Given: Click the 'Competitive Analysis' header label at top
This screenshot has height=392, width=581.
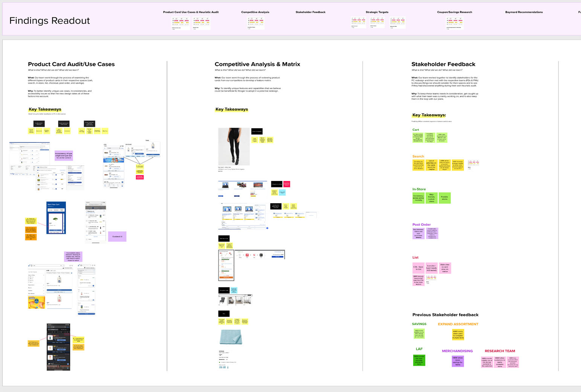Looking at the screenshot, I should pos(255,12).
